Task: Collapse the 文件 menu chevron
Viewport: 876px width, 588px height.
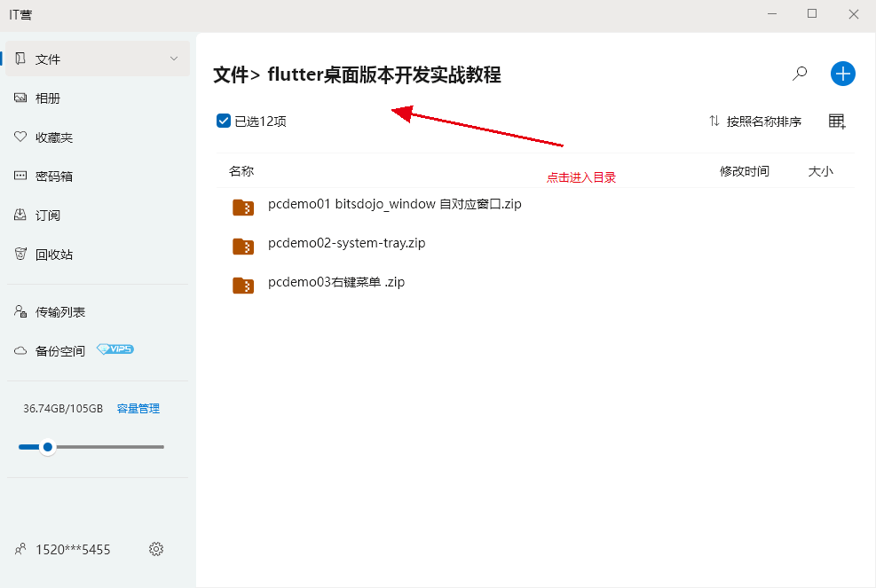Action: coord(174,59)
